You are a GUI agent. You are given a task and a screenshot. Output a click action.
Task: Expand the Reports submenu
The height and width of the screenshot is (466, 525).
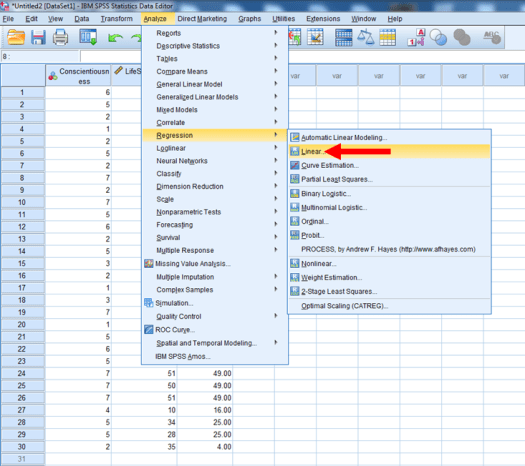click(x=215, y=33)
